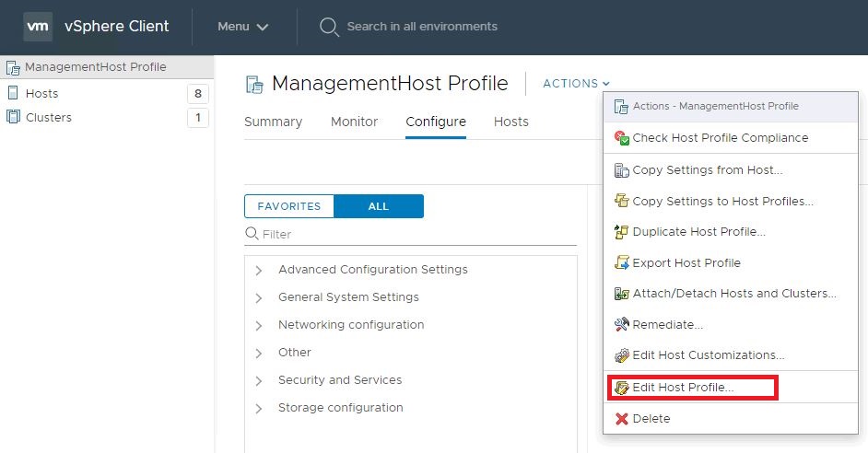Screen dimensions: 868x453
Task: Click the Duplicate Host Profile icon
Action: tap(621, 232)
